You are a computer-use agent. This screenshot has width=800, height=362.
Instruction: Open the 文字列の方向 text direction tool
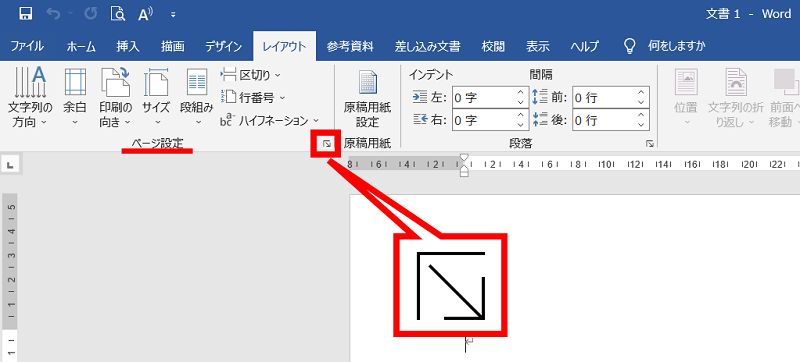pyautogui.click(x=30, y=97)
